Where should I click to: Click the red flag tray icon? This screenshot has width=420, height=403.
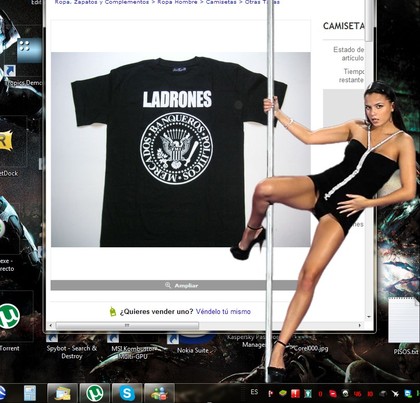pos(270,394)
